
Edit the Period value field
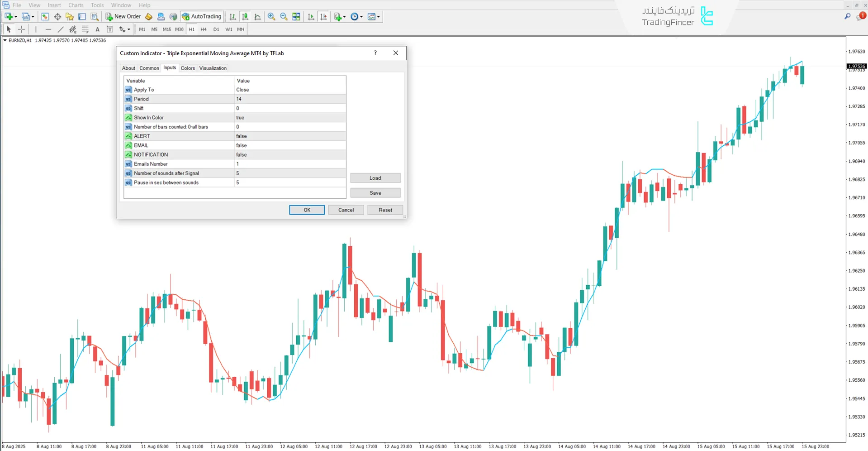click(x=290, y=99)
